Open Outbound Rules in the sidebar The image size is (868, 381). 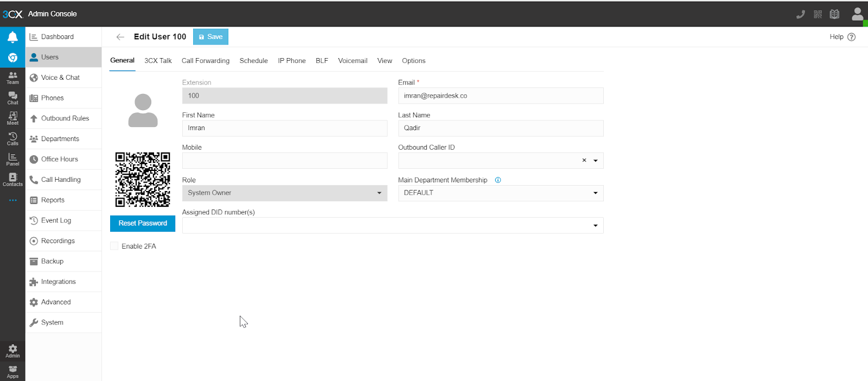point(65,118)
